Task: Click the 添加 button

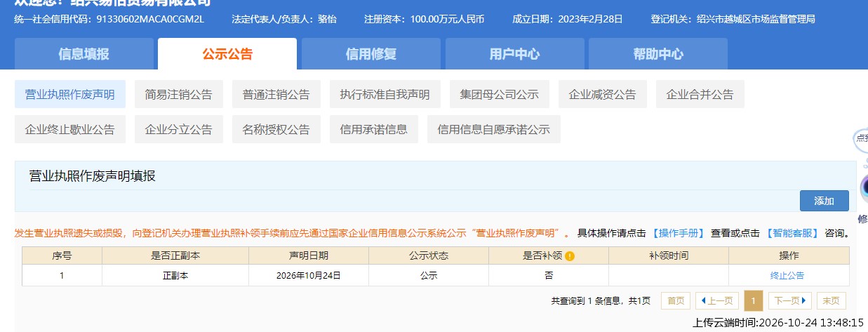Action: [x=824, y=201]
